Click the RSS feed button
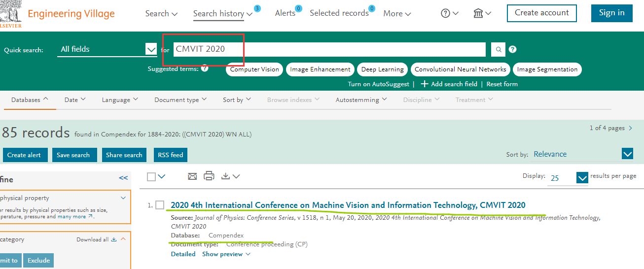The height and width of the screenshot is (269, 644). 171,155
